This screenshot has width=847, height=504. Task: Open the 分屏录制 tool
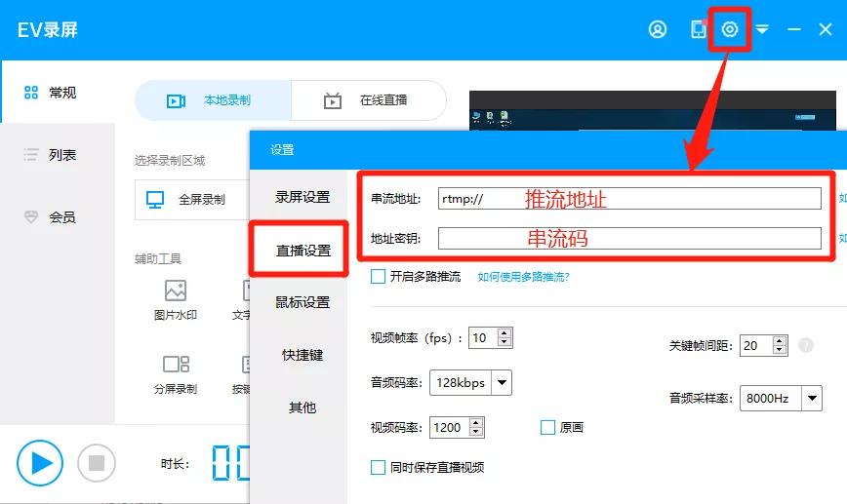pos(176,374)
